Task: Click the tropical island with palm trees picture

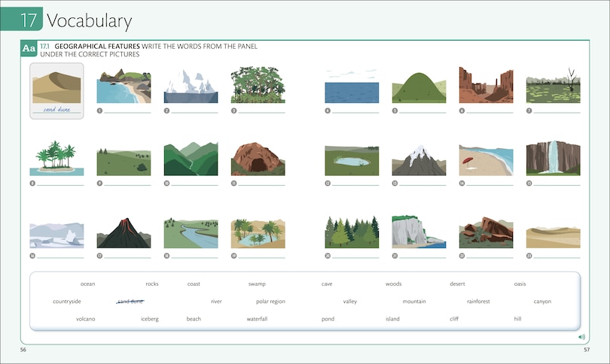Action: [x=56, y=159]
